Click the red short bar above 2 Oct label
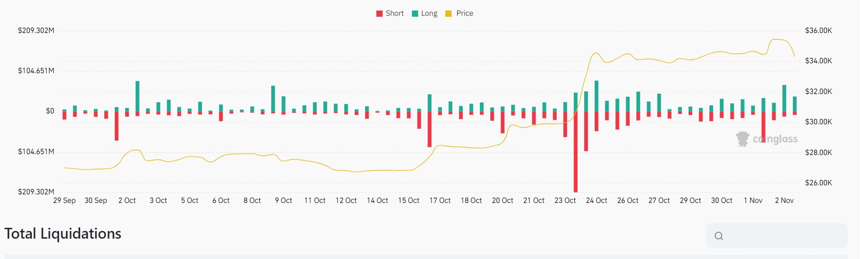Screen dimensions: 868x259 click(117, 126)
